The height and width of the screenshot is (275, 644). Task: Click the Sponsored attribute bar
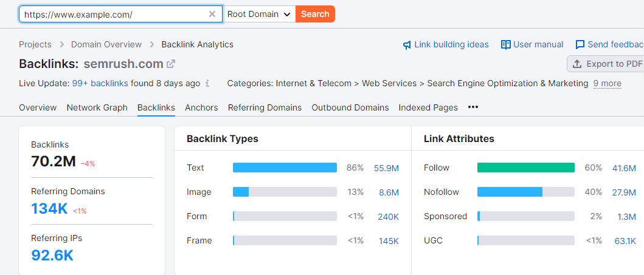[x=525, y=216]
